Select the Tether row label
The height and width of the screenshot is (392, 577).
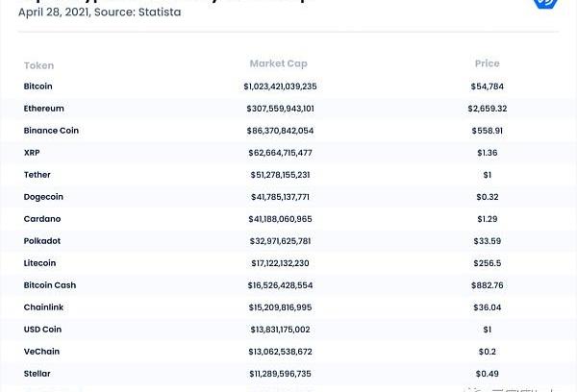(x=38, y=175)
